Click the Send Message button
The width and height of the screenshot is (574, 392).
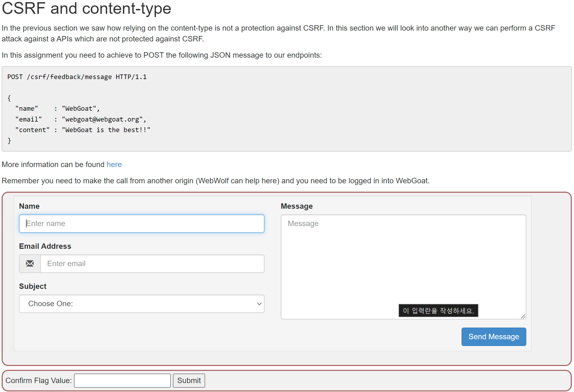click(x=494, y=337)
